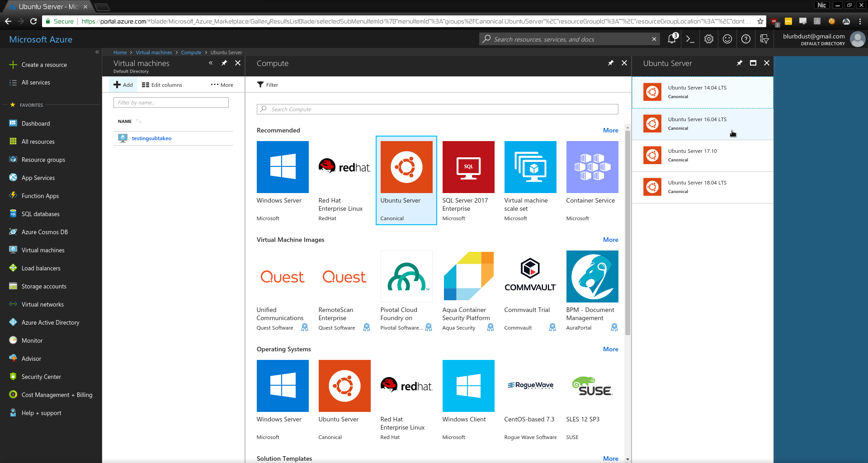Launch Cloud Shell from the top bar

pos(690,39)
